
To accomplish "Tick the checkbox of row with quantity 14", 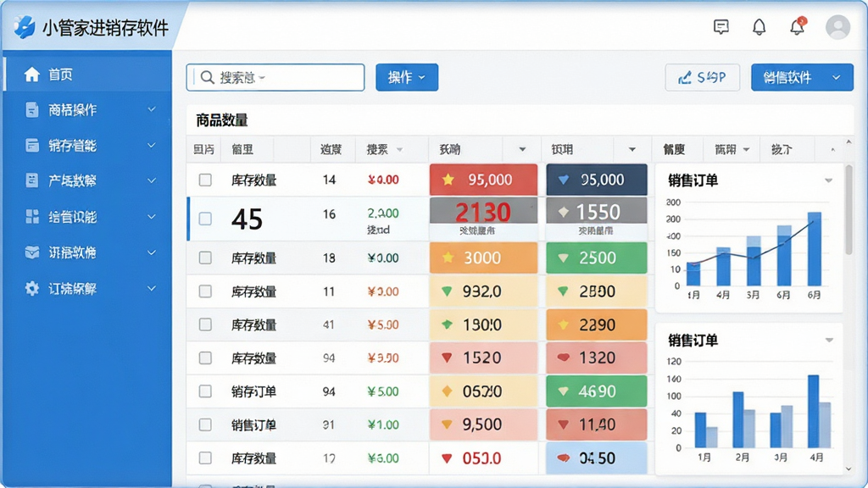I will (205, 180).
